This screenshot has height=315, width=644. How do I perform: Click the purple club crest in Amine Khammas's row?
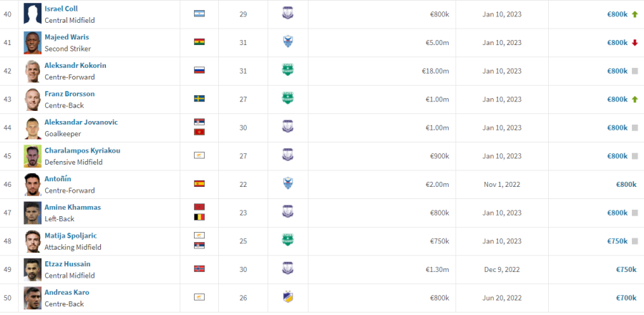[288, 211]
